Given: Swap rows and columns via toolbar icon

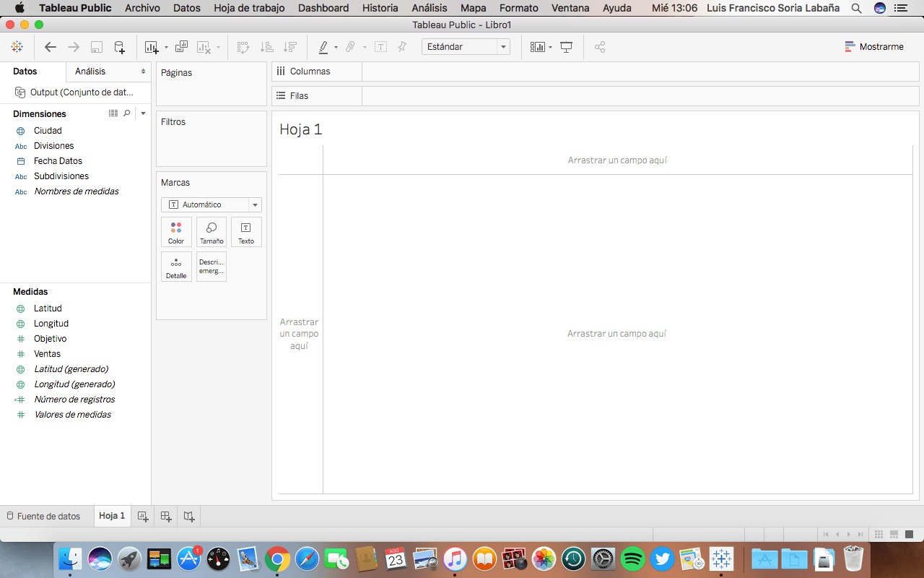Looking at the screenshot, I should (x=243, y=47).
